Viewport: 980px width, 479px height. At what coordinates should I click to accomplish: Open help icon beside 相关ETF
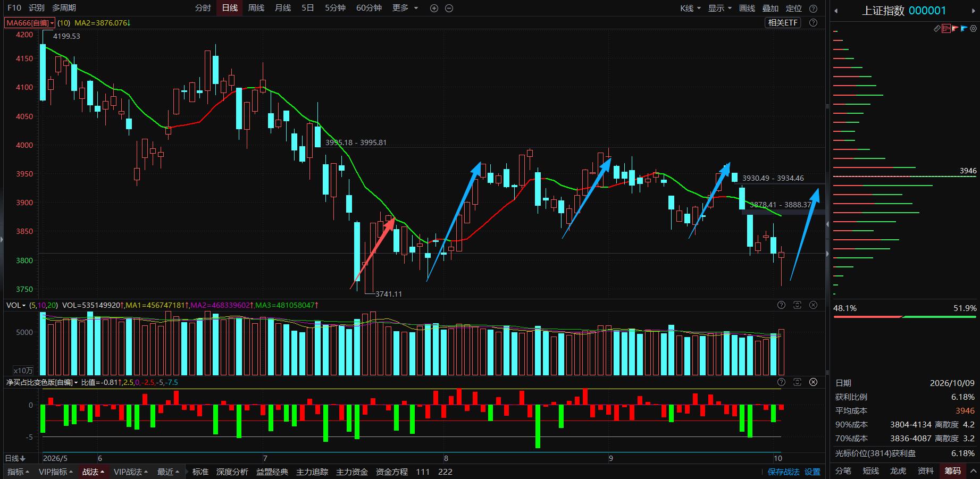(813, 22)
